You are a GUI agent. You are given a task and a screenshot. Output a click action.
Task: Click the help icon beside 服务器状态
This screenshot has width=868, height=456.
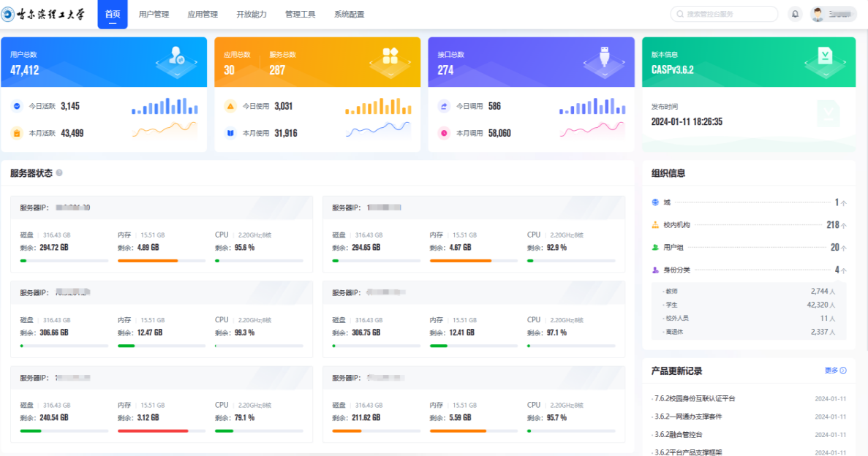pos(59,173)
